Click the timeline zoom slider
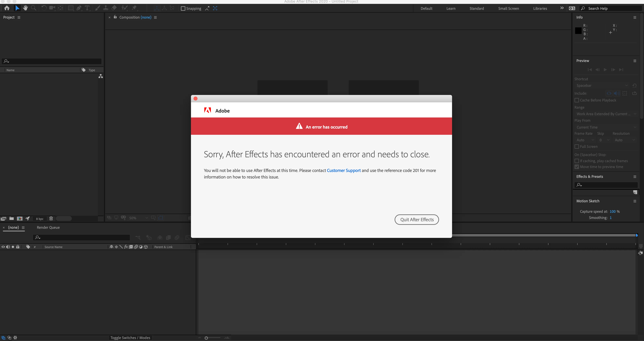 pos(206,338)
